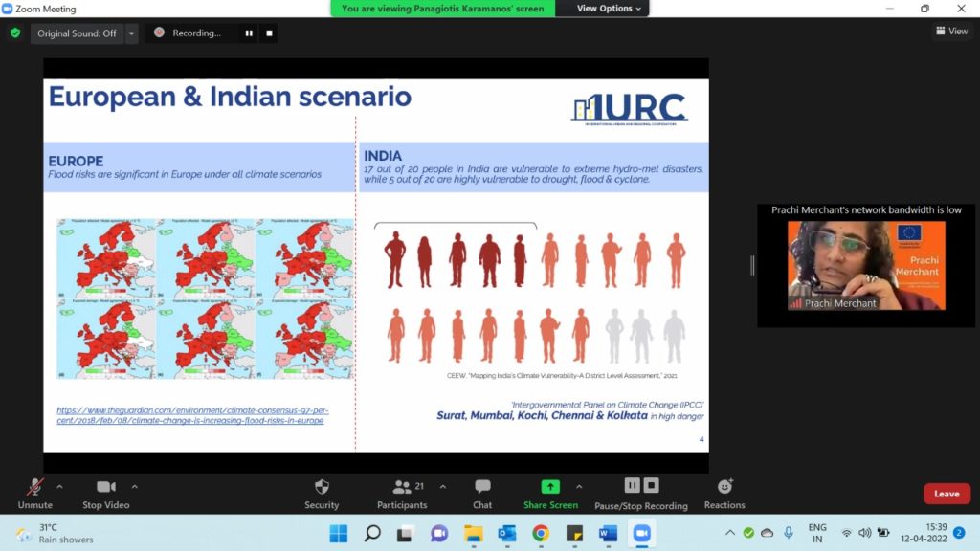This screenshot has width=980, height=551.
Task: Open Windows Start menu on taskbar
Action: [x=338, y=533]
